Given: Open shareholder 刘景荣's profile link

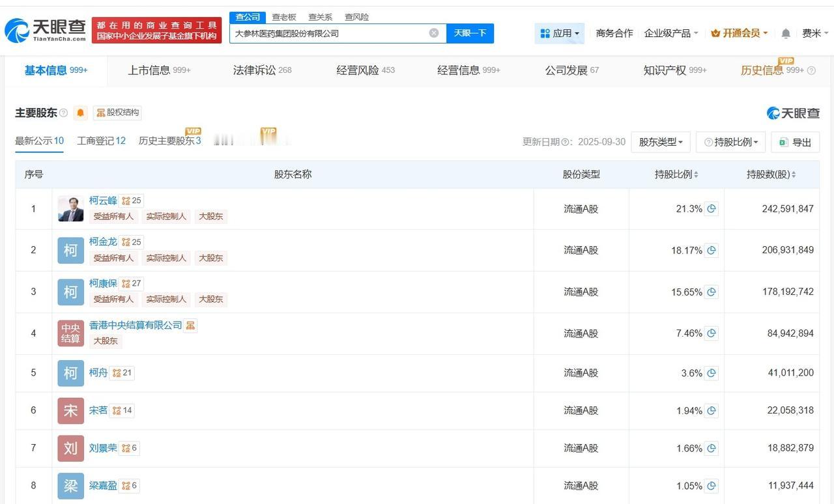Looking at the screenshot, I should [103, 448].
